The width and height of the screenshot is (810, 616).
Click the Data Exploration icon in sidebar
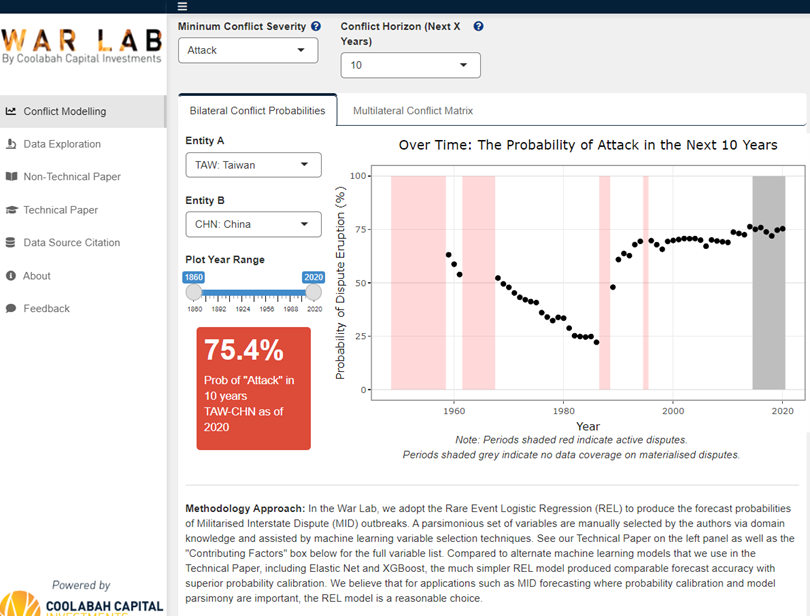11,144
